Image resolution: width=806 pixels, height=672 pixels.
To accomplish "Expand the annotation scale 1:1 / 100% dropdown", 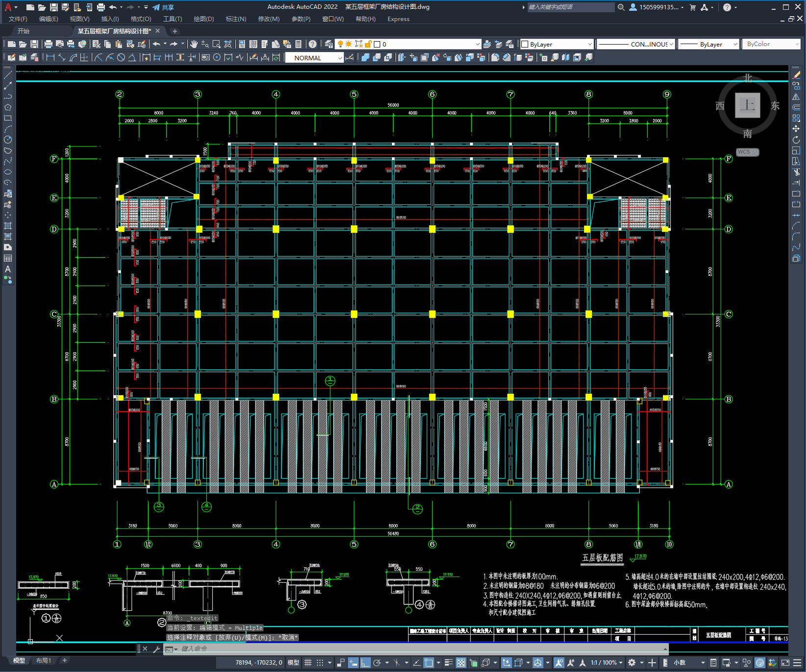I will [x=606, y=663].
